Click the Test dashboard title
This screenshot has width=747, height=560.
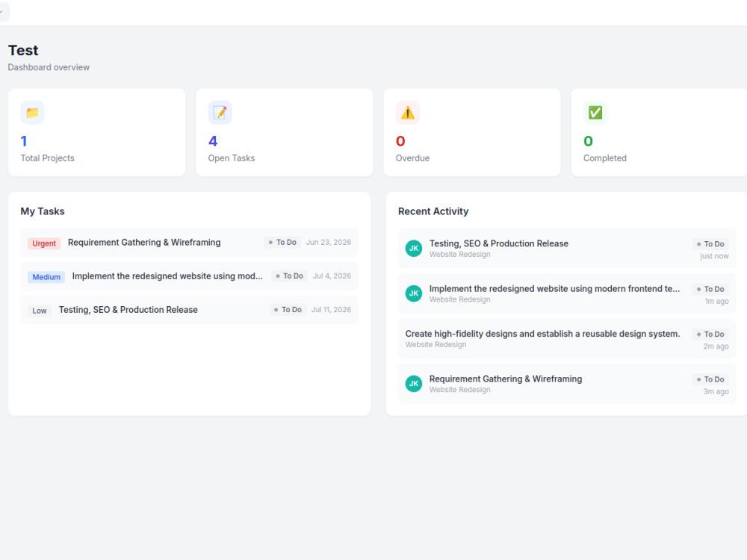23,51
